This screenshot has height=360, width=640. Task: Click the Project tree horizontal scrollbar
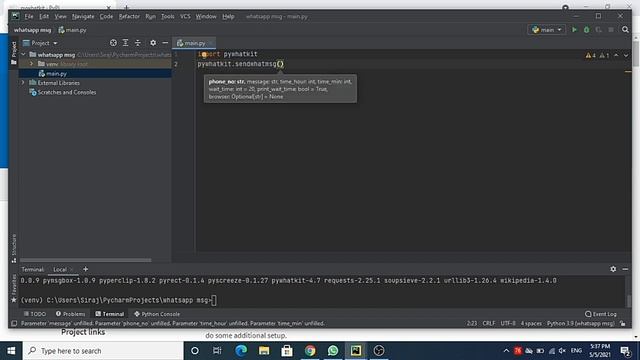click(85, 260)
